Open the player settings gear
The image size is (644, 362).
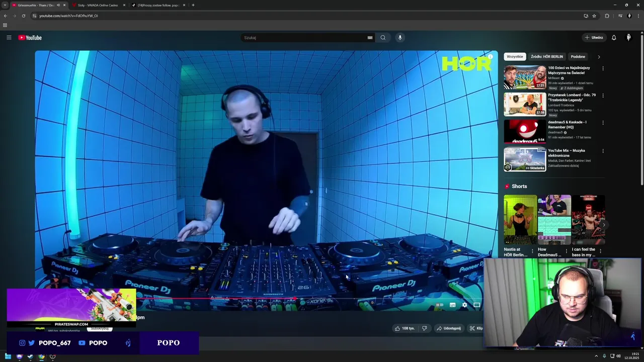pos(464,305)
